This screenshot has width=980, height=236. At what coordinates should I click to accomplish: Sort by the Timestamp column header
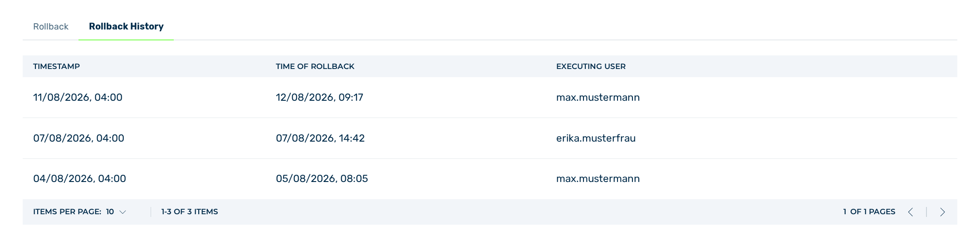pyautogui.click(x=56, y=66)
